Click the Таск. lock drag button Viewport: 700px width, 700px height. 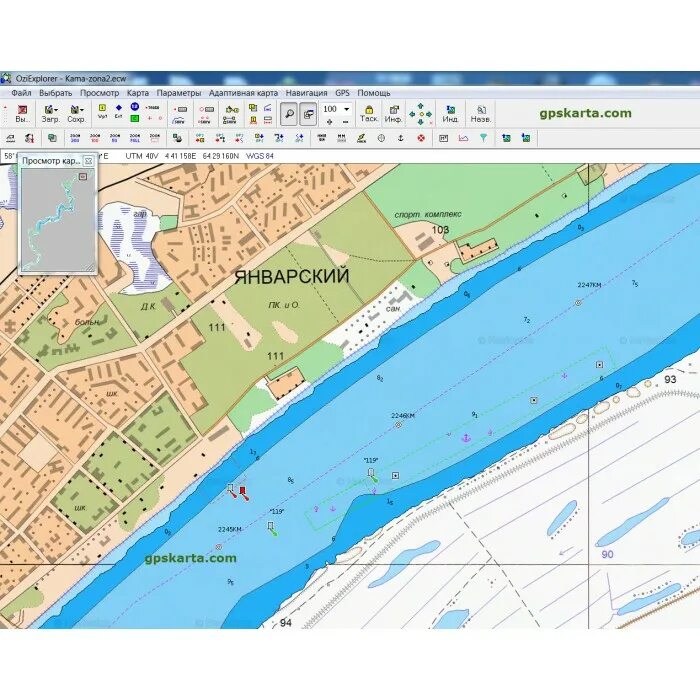(369, 114)
